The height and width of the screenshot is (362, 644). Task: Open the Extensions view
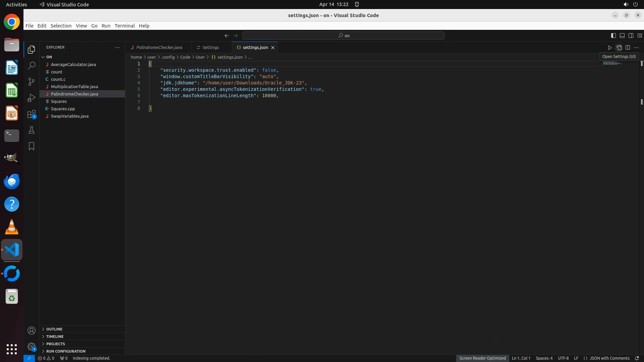click(32, 114)
